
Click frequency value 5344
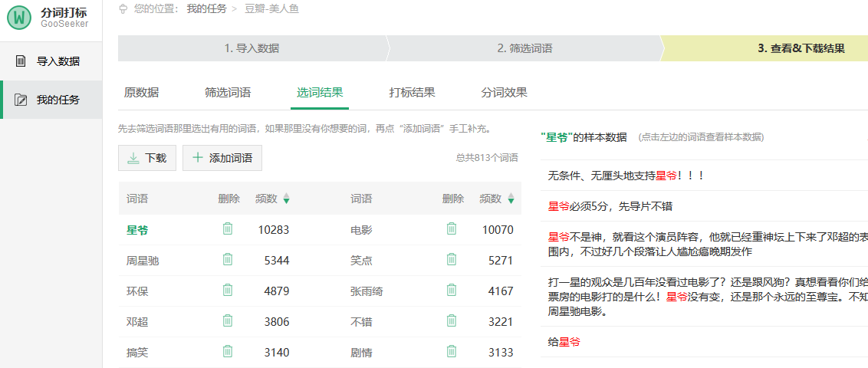point(277,260)
